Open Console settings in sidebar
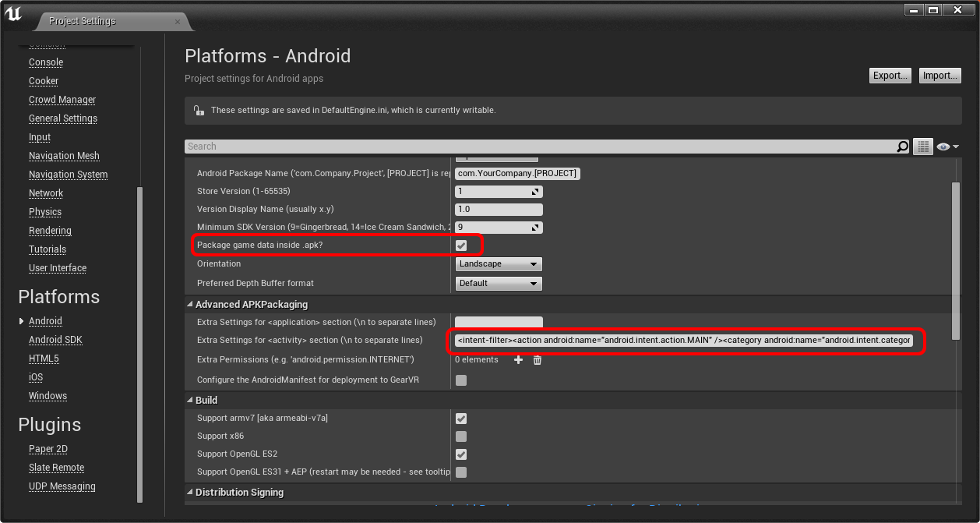Viewport: 980px width, 523px height. pyautogui.click(x=46, y=62)
